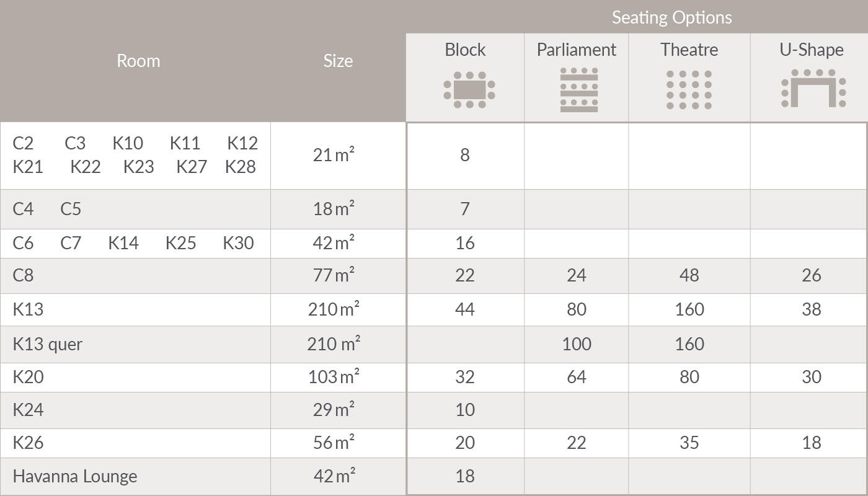Select the K26 room label

pos(28,443)
